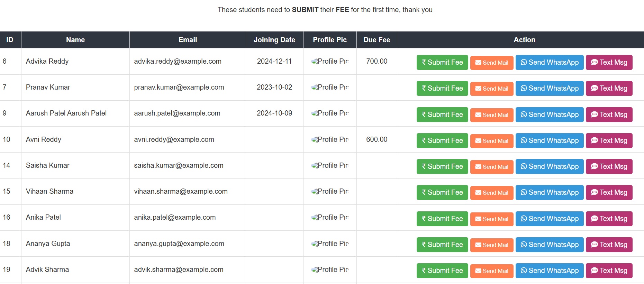Screen dimensions: 644x284
Task: Submit fee for Aarush Patel
Action: point(442,114)
